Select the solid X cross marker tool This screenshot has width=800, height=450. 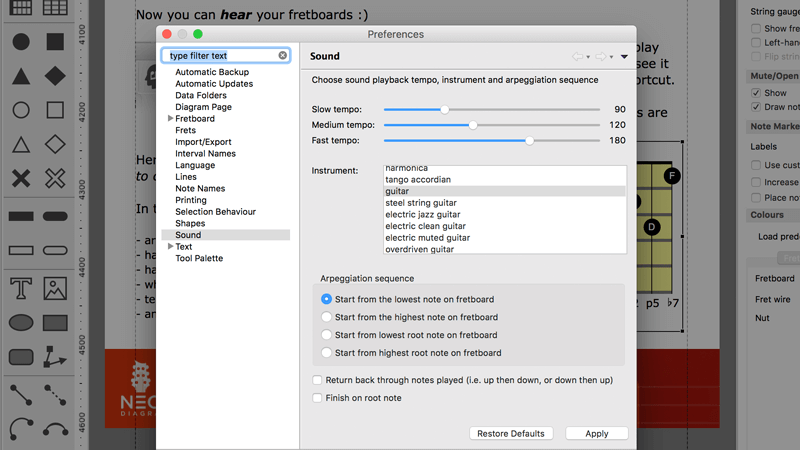[21, 179]
